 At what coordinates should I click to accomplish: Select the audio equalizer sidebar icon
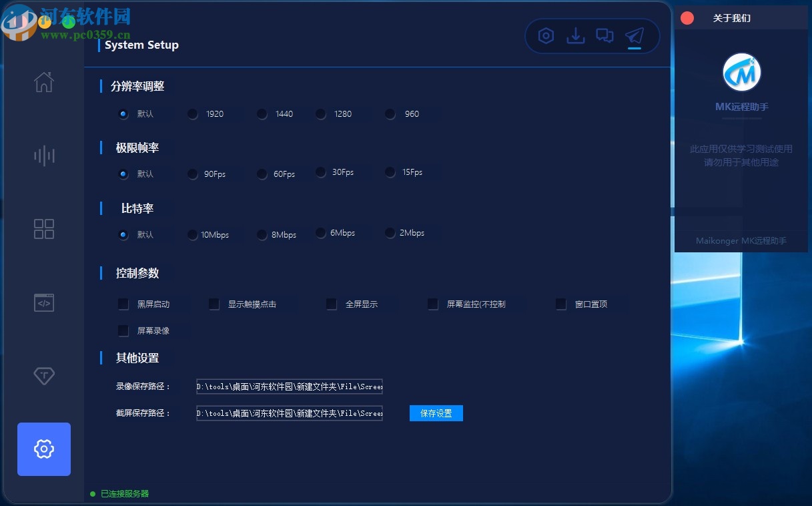tap(43, 155)
